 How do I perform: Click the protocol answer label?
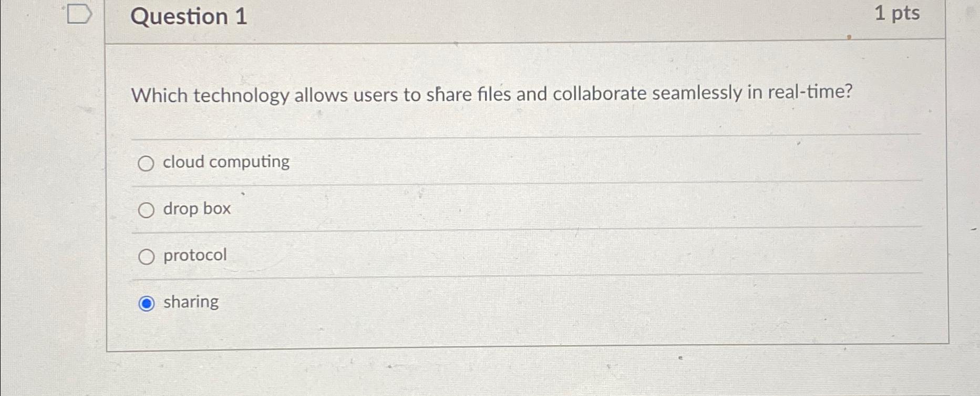(x=193, y=255)
